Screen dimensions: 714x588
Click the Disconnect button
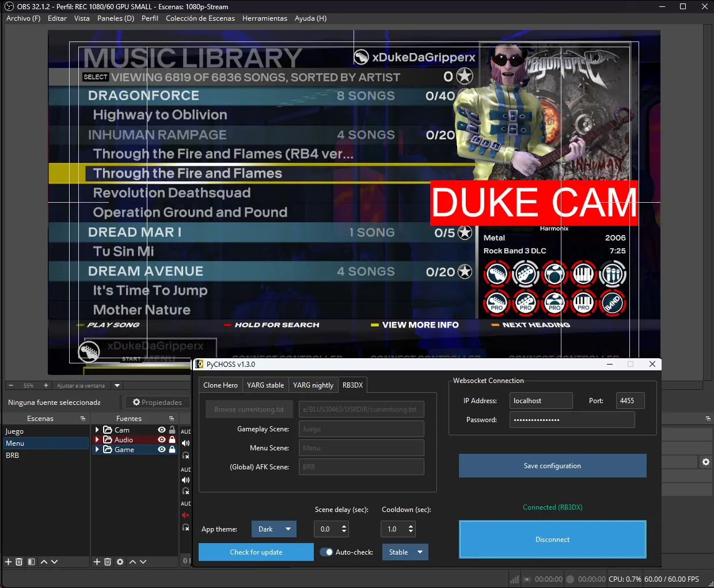tap(553, 540)
